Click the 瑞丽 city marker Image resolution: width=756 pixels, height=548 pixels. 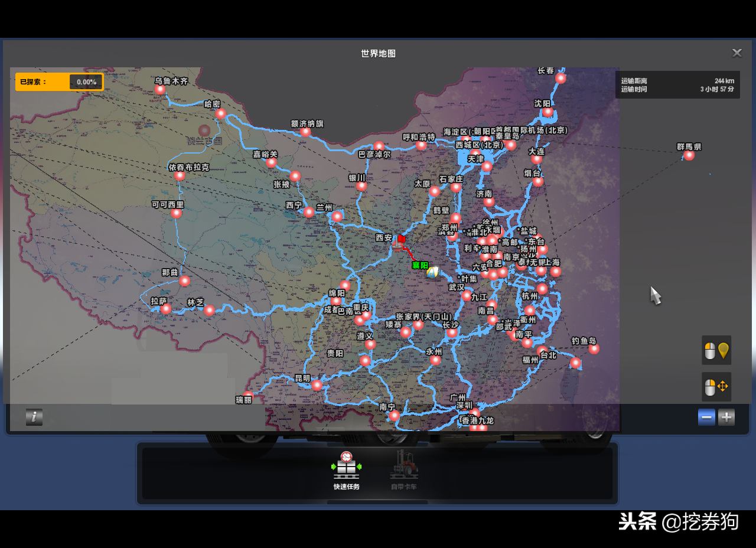click(248, 396)
